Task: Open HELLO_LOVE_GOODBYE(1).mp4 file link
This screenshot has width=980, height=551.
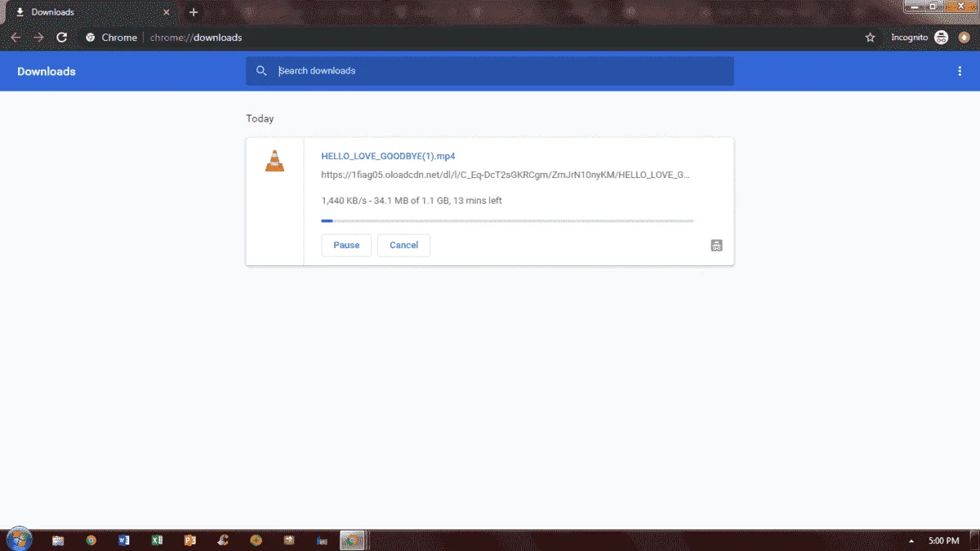Action: 388,156
